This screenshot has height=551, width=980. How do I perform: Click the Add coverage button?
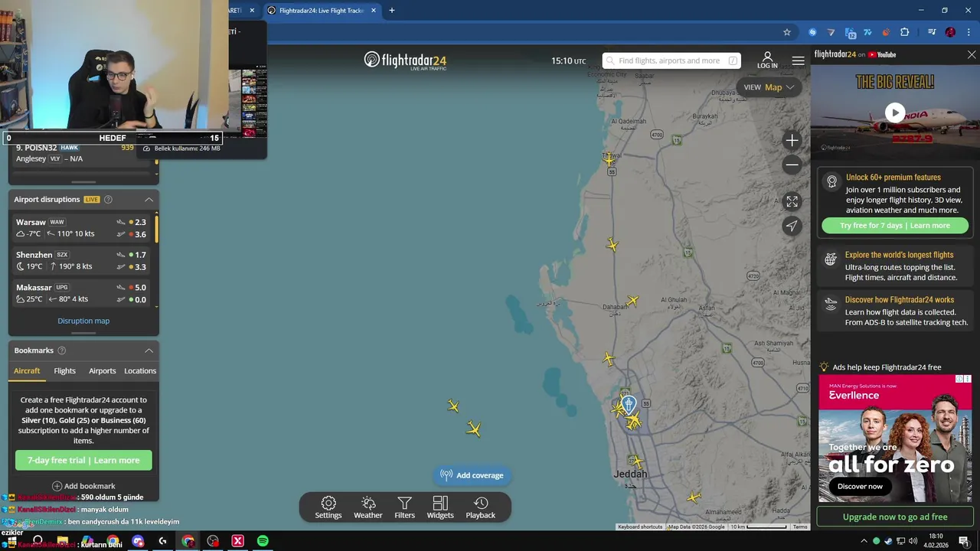(472, 475)
